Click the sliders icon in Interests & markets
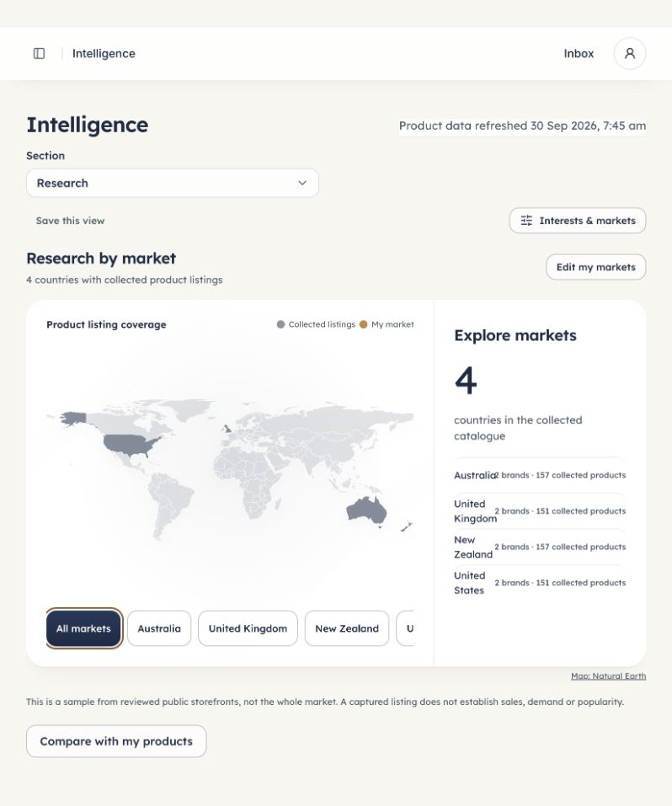The width and height of the screenshot is (672, 806). [x=526, y=221]
